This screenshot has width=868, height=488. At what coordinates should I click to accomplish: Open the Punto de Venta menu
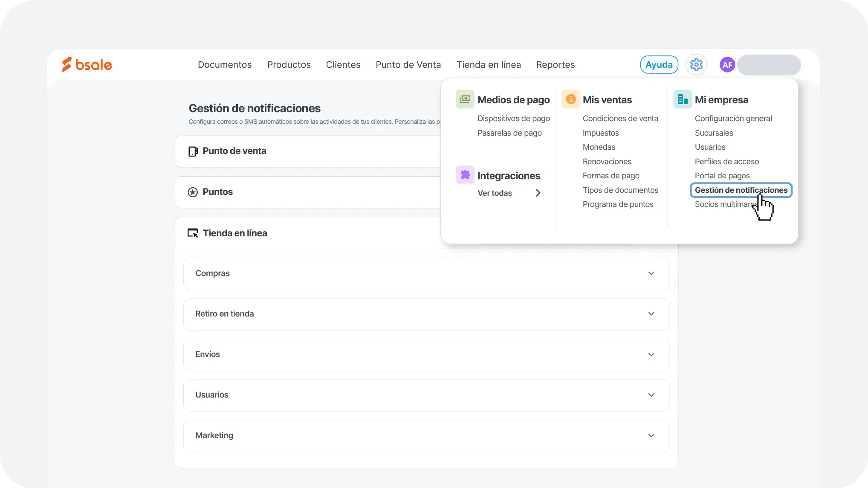[408, 65]
